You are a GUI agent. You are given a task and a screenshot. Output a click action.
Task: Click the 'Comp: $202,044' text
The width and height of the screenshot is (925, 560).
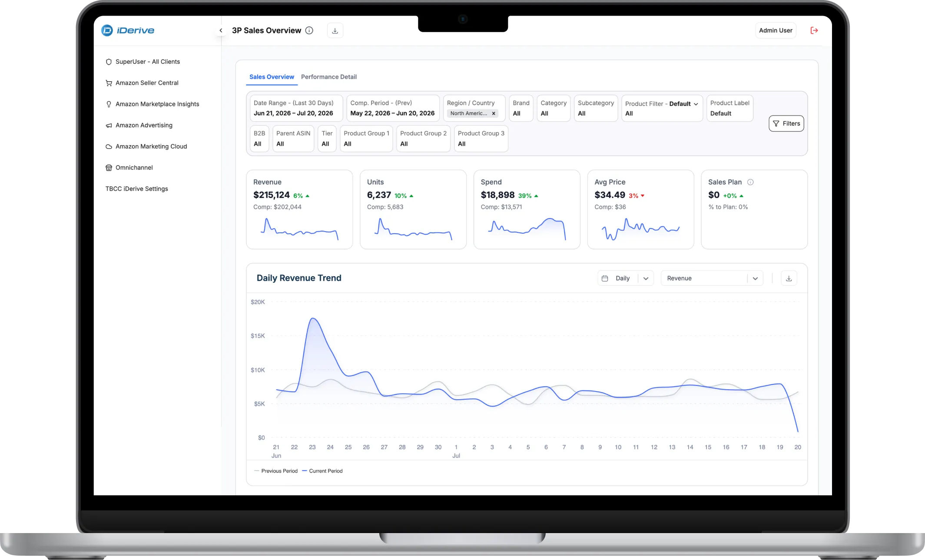(277, 207)
